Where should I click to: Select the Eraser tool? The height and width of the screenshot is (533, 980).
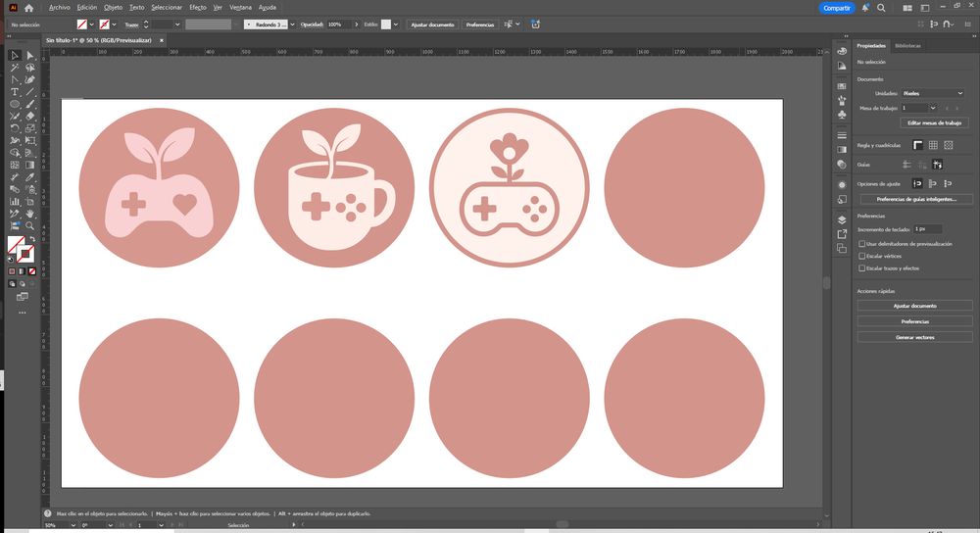pyautogui.click(x=29, y=117)
